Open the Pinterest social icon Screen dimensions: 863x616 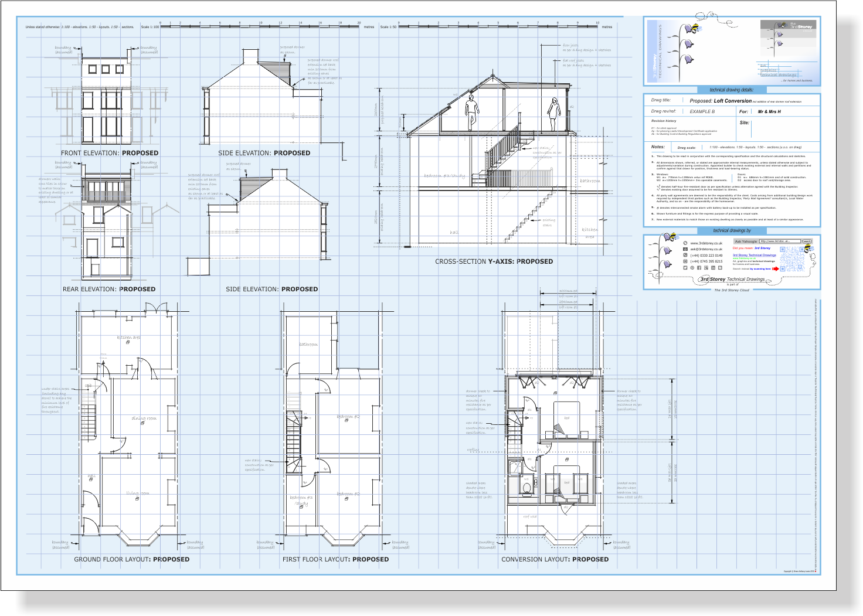tap(692, 268)
